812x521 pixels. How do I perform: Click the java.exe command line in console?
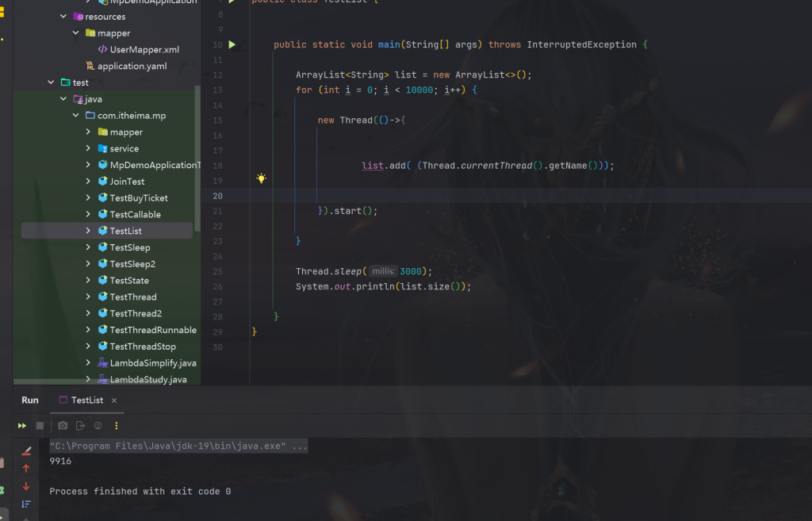[x=178, y=446]
